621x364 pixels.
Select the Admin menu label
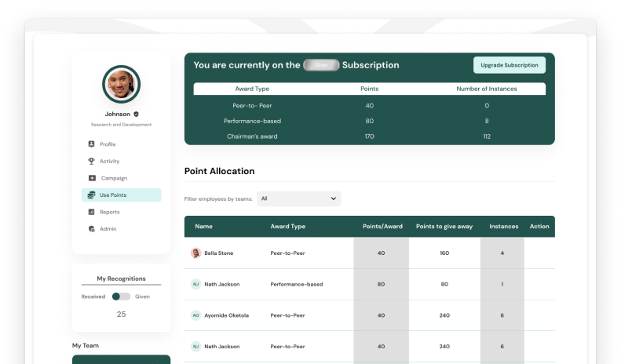108,229
